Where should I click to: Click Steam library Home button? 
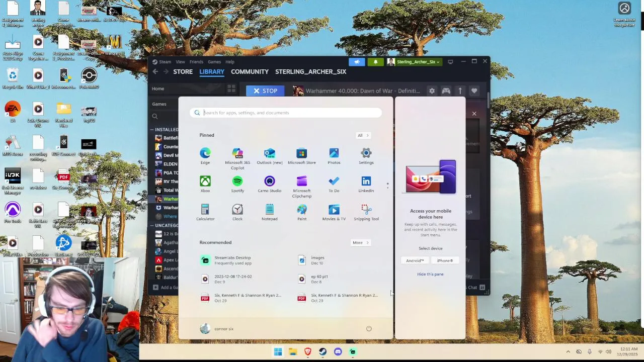[x=158, y=89]
